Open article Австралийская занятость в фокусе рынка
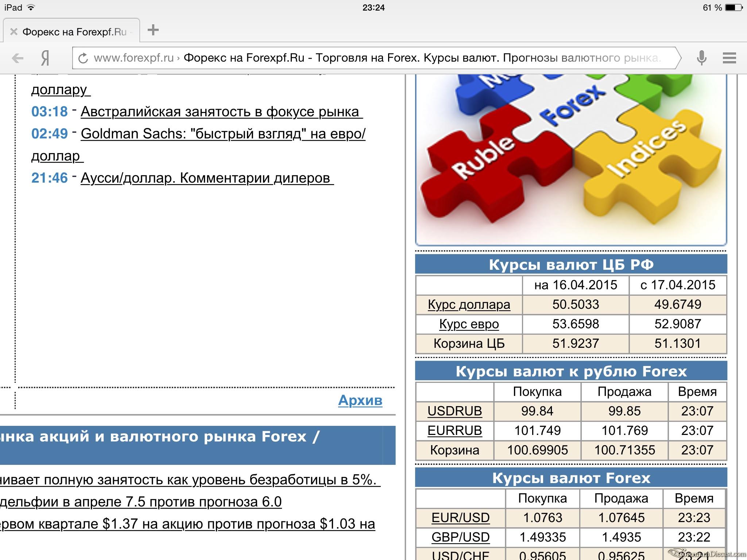Image resolution: width=747 pixels, height=560 pixels. pyautogui.click(x=221, y=112)
